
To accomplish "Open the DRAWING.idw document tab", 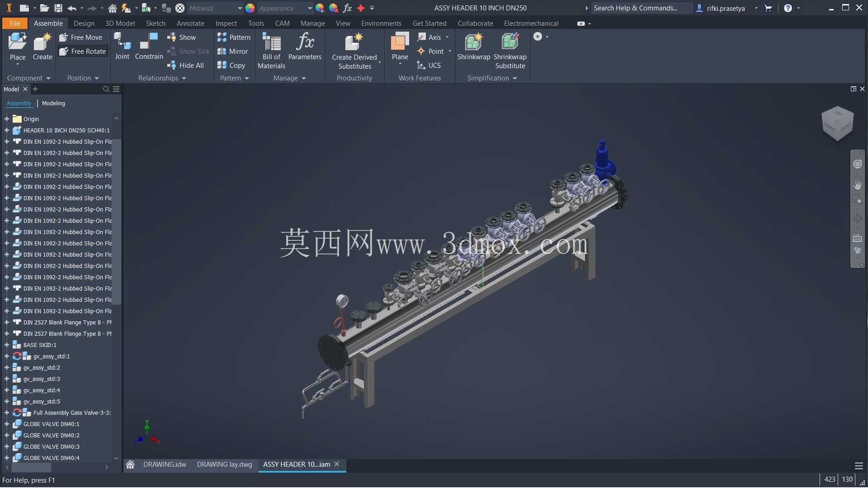I will [165, 465].
